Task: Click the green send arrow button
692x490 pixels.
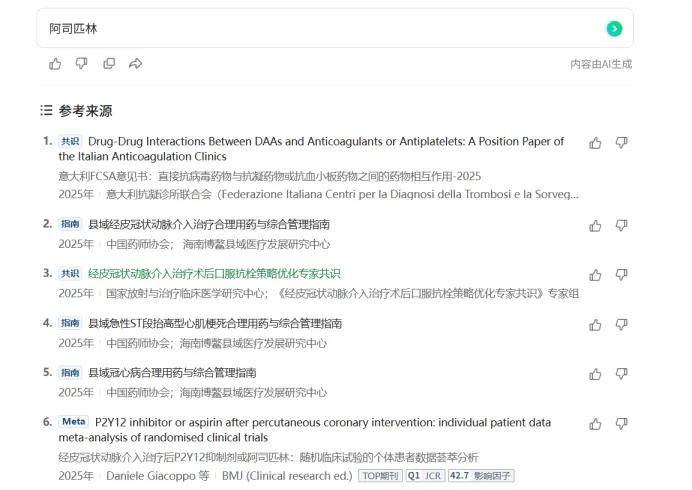Action: pos(614,29)
